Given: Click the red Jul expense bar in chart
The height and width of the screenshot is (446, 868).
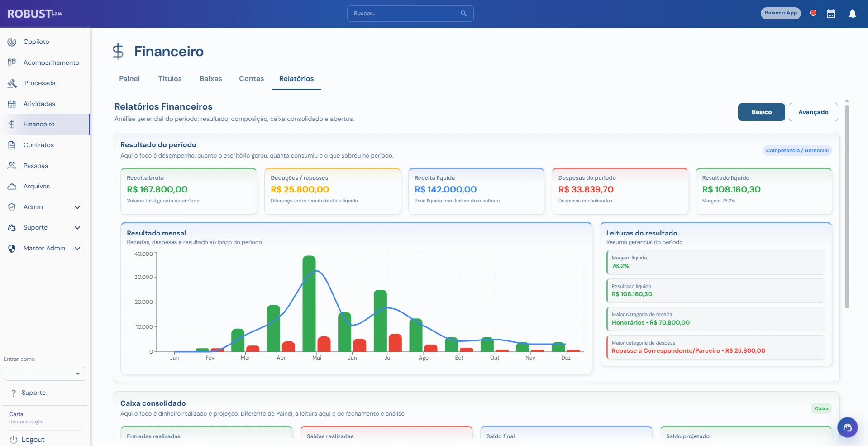Looking at the screenshot, I should 395,343.
